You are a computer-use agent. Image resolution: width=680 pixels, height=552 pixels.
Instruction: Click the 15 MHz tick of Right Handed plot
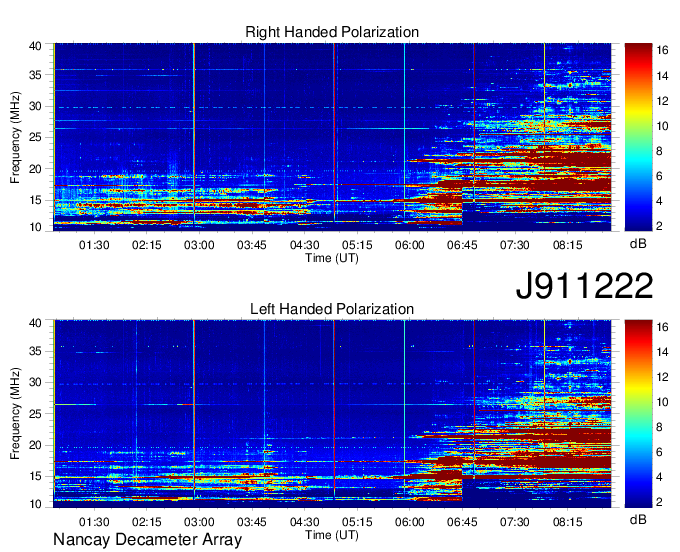point(36,200)
